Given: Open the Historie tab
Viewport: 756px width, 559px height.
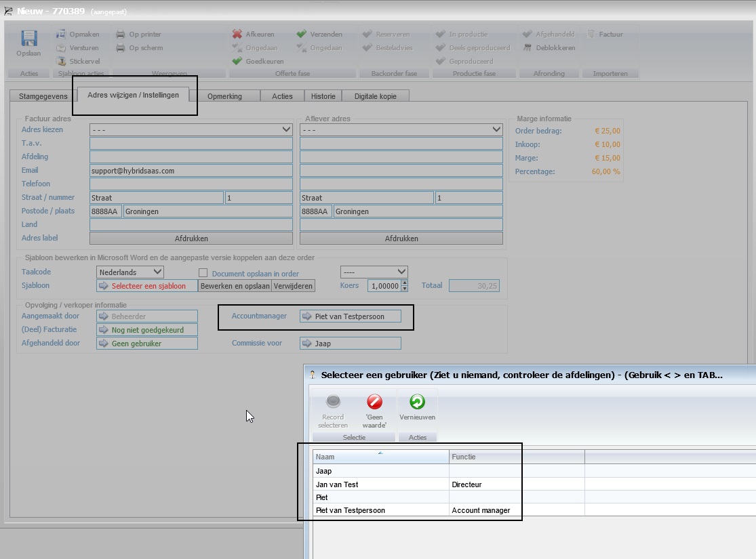Looking at the screenshot, I should (323, 96).
